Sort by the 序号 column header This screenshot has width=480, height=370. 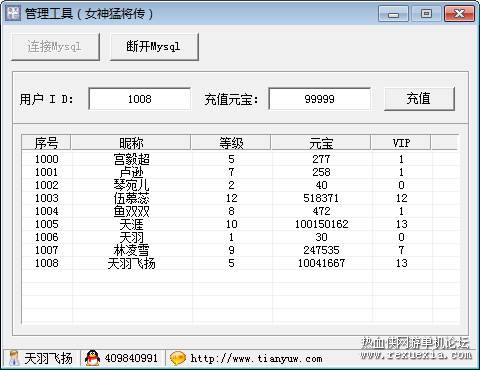(46, 143)
